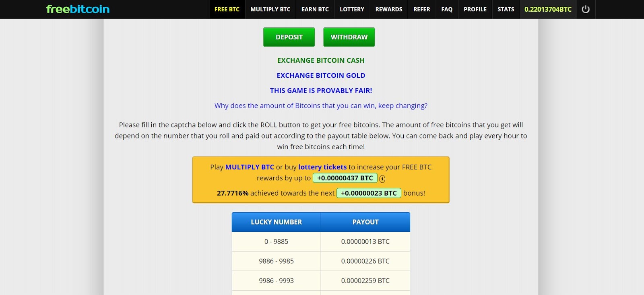The height and width of the screenshot is (295, 644).
Task: Click the LUCKY NUMBER column header
Action: click(276, 222)
